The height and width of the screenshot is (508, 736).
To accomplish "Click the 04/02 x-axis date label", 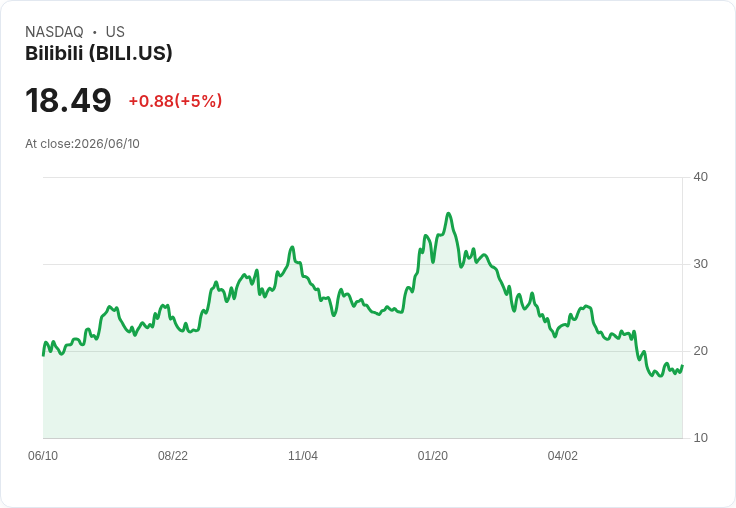I will click(563, 455).
